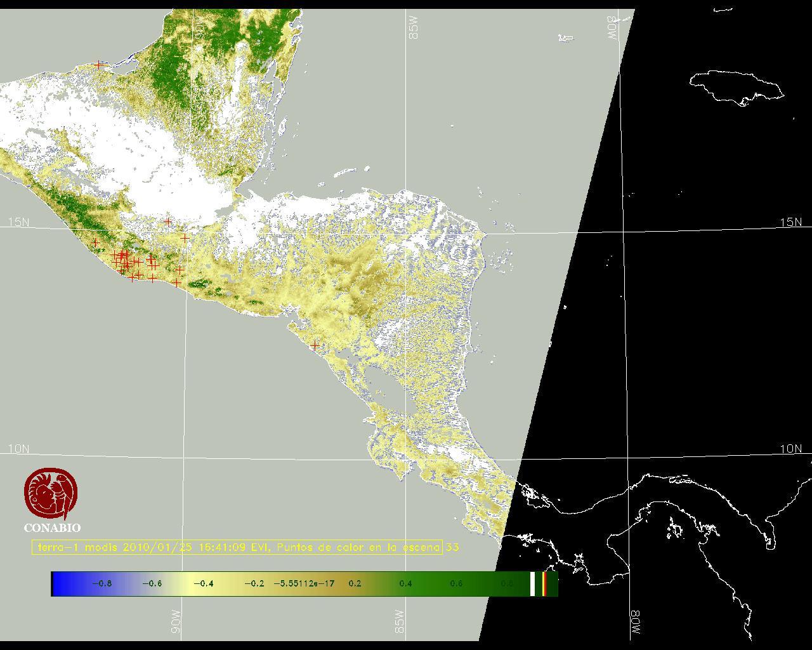Click the hotspot count 33 beside the caption
This screenshot has height=650, width=812.
(x=452, y=547)
